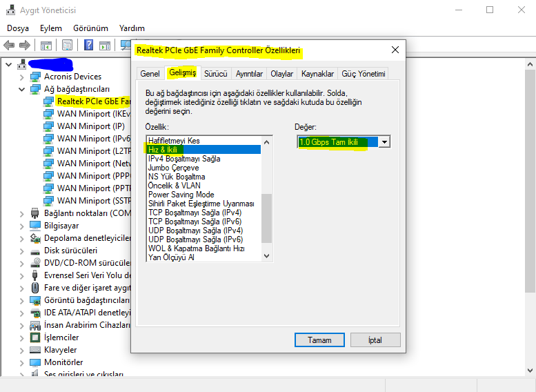
Task: Select IPv4 Boşaltmayı Sağla property
Action: (204, 159)
